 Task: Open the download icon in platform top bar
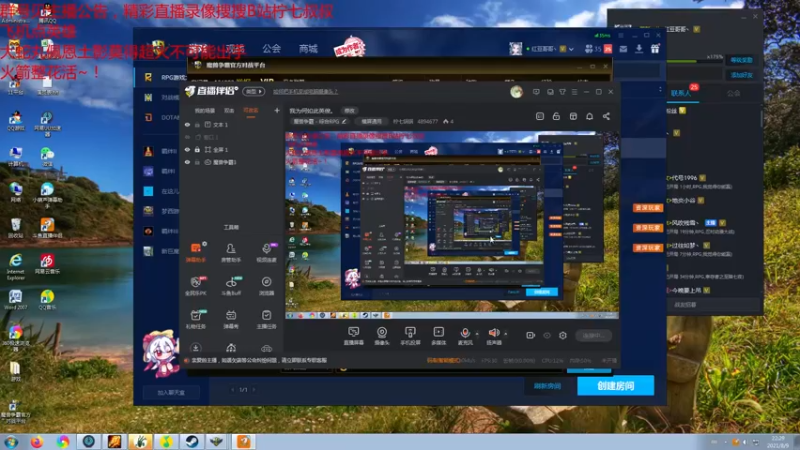[x=639, y=49]
